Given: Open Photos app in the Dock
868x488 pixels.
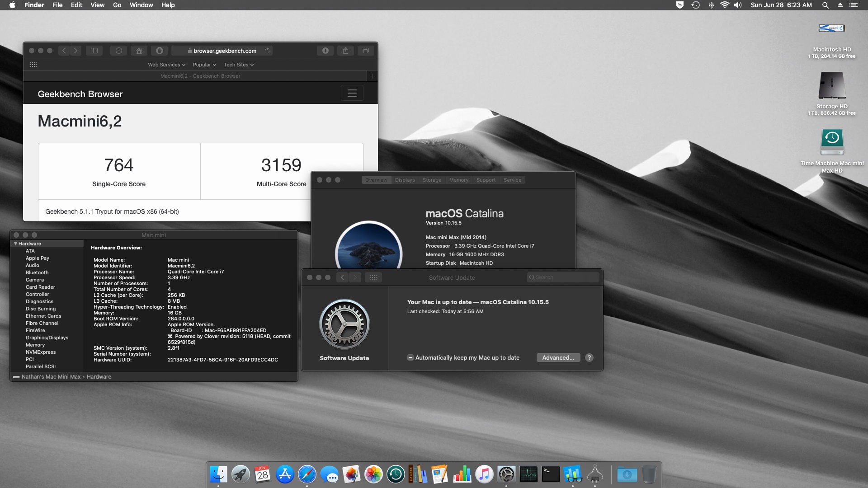Looking at the screenshot, I should tap(373, 474).
